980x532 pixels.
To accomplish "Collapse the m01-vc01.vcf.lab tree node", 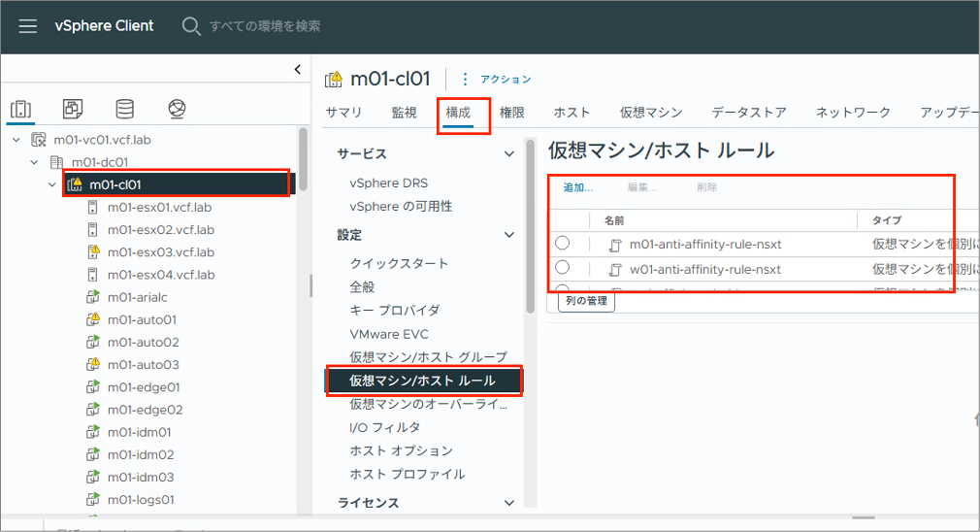I will (x=16, y=140).
